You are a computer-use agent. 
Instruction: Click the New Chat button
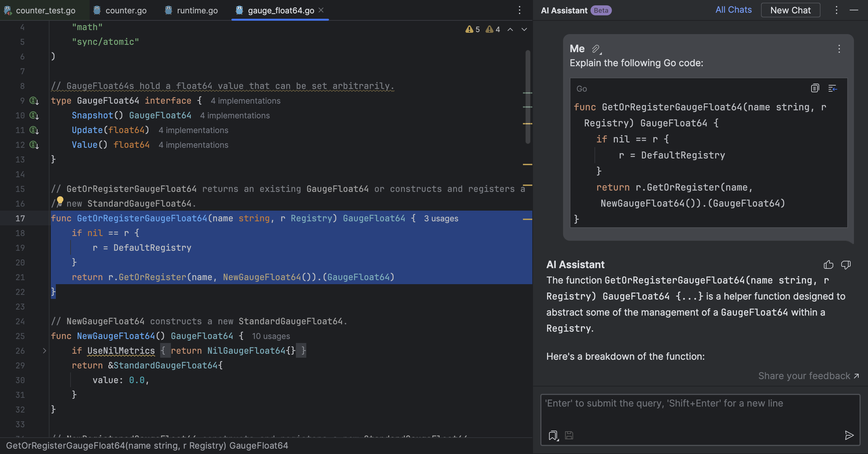click(x=790, y=10)
